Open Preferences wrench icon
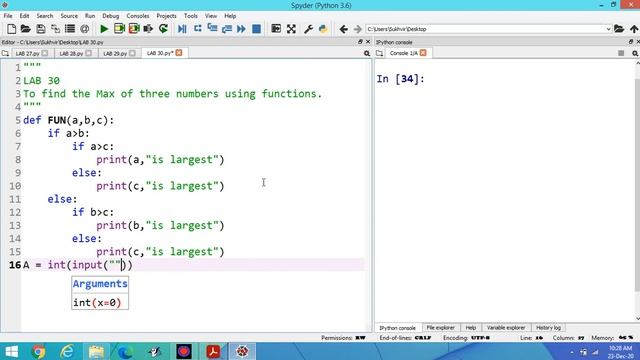The height and width of the screenshot is (360, 640). 309,29
